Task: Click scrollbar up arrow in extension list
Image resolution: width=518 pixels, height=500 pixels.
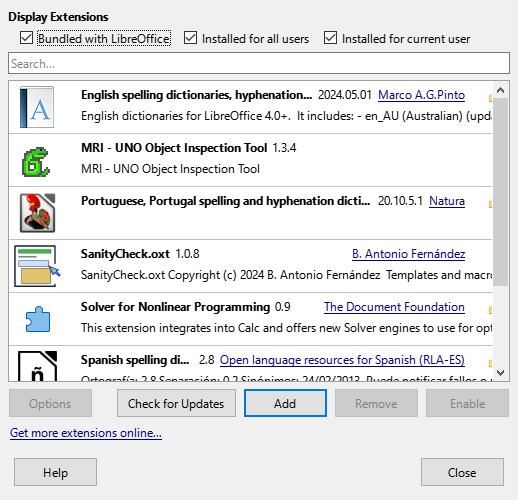Action: point(500,90)
